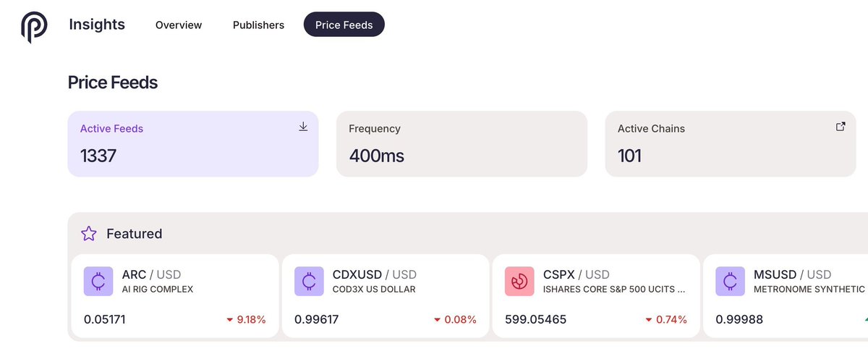Click the Insights title link
Image resolution: width=868 pixels, height=354 pixels.
[97, 25]
